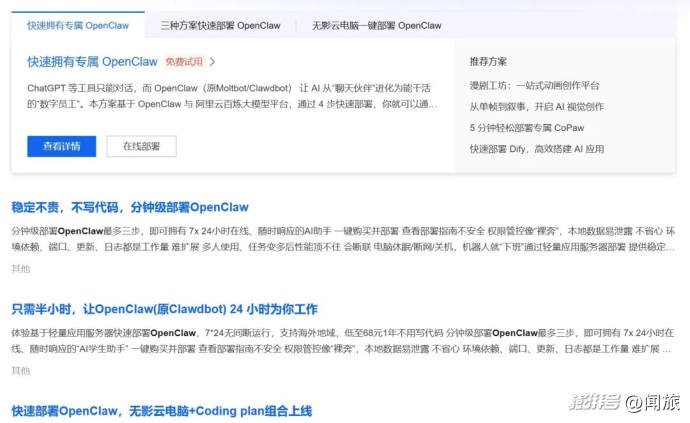Click the 推荐方案 heading in the side panel
Image resolution: width=690 pixels, height=423 pixels.
pos(487,62)
